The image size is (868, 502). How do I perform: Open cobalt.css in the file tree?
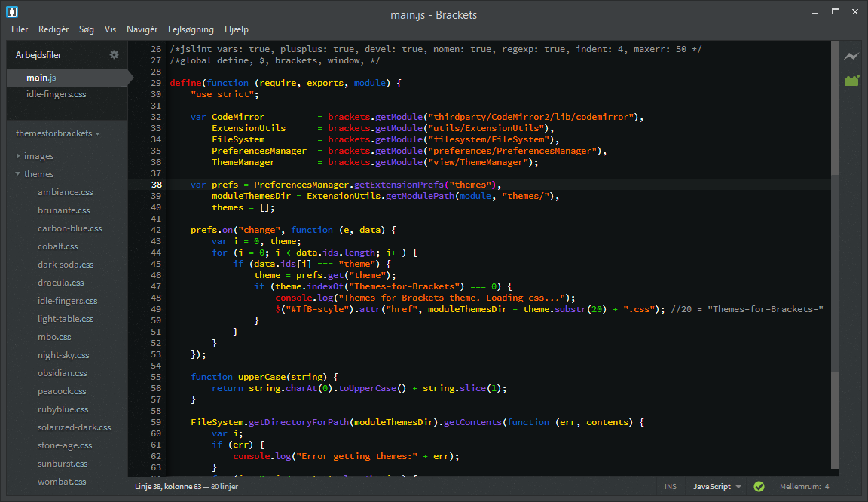pyautogui.click(x=57, y=246)
